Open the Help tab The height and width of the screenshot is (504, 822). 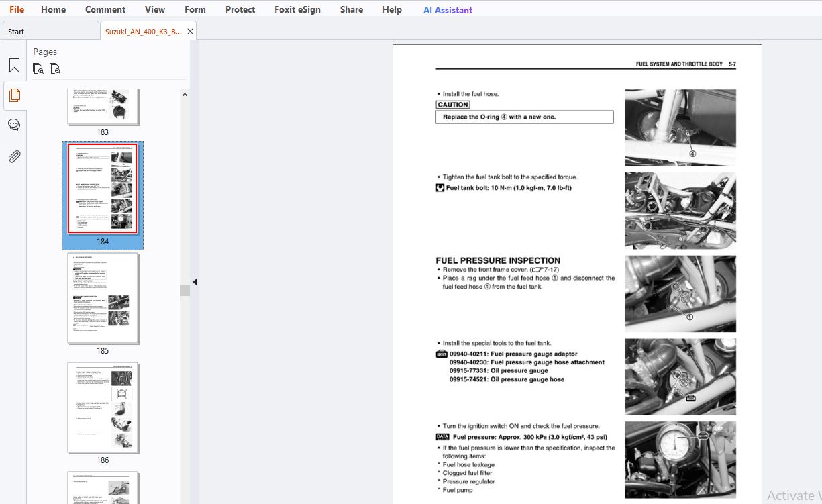(392, 9)
